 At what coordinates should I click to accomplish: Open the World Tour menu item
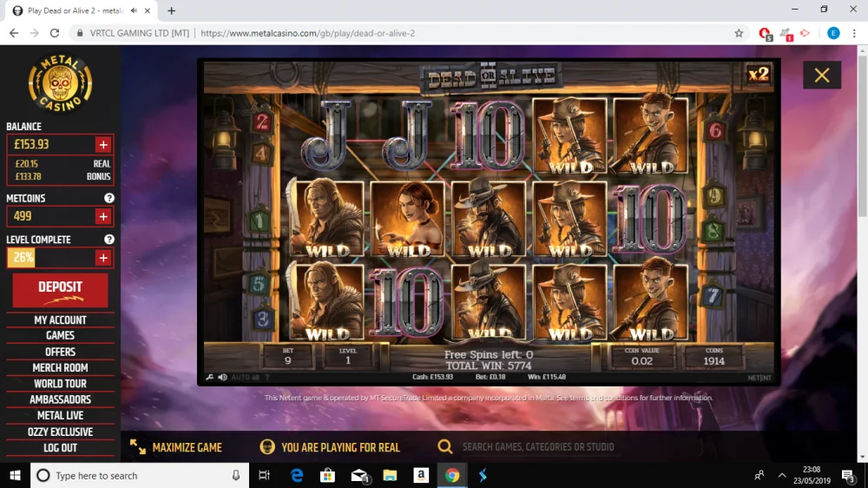(61, 384)
